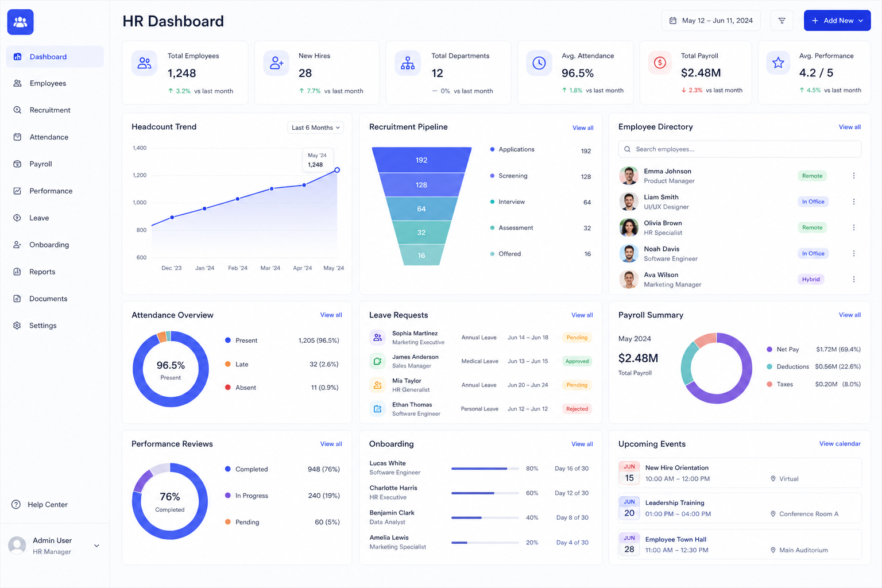The width and height of the screenshot is (882, 588).
Task: Click the Attendance calendar icon in sidebar
Action: pyautogui.click(x=17, y=137)
